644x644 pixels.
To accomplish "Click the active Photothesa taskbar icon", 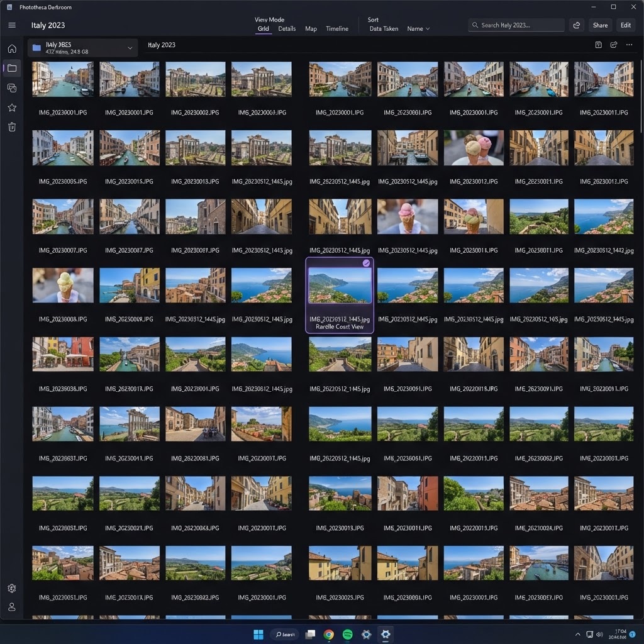I will click(386, 635).
